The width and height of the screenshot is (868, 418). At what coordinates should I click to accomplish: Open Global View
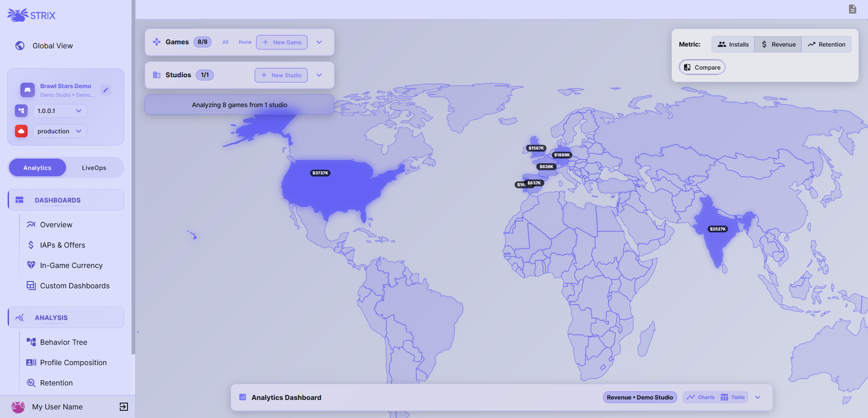point(52,46)
